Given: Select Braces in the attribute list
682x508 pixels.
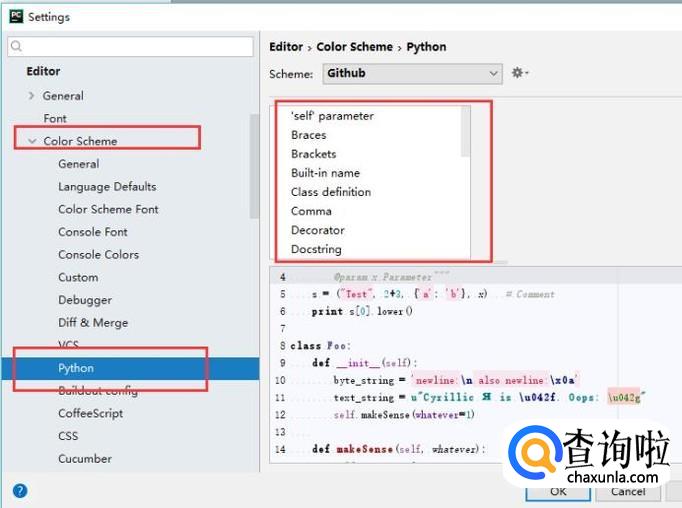Looking at the screenshot, I should click(x=308, y=135).
